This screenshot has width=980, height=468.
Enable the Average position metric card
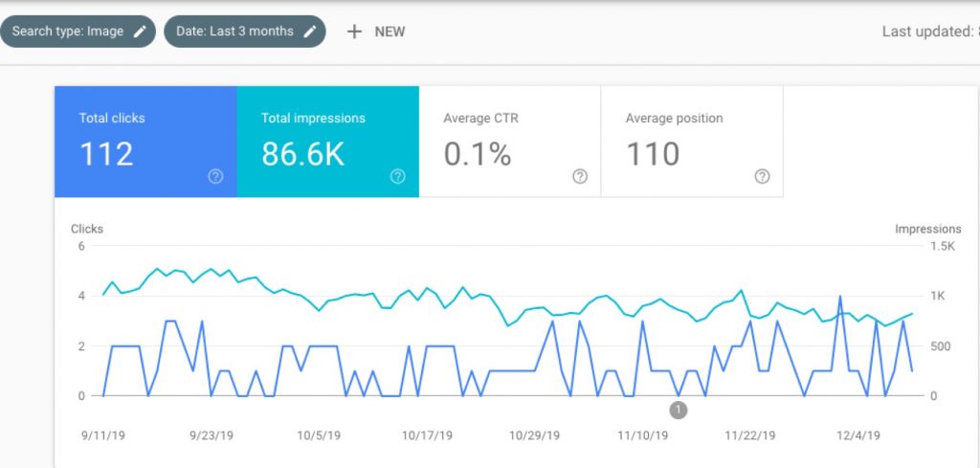pyautogui.click(x=692, y=142)
